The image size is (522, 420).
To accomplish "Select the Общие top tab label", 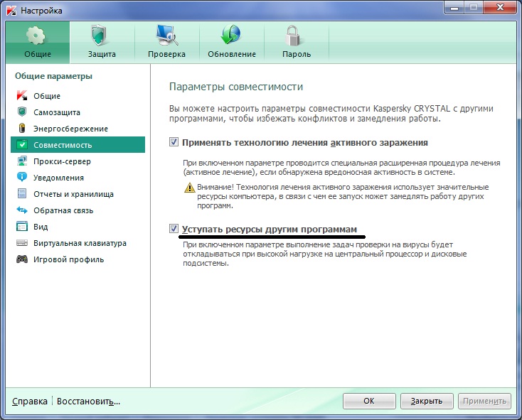I will [x=38, y=54].
